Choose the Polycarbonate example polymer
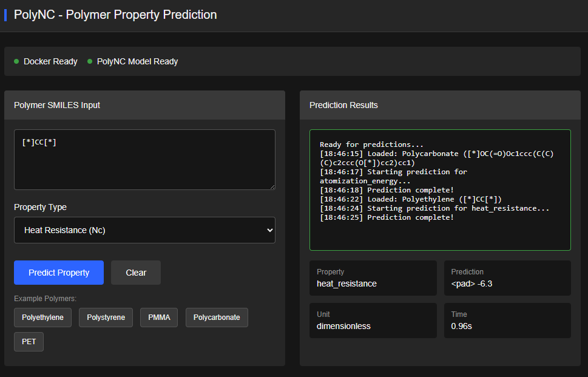 (217, 318)
